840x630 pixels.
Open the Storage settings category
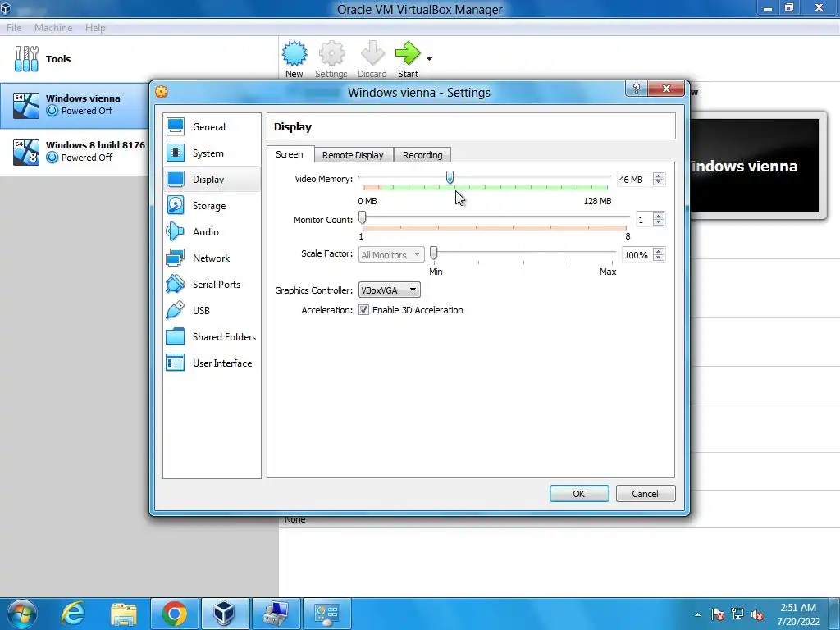point(212,206)
